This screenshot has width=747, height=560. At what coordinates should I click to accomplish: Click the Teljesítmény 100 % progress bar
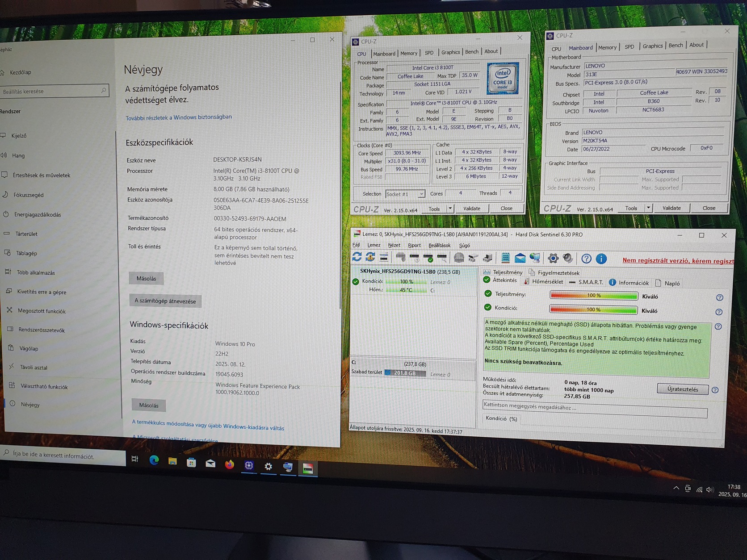594,295
